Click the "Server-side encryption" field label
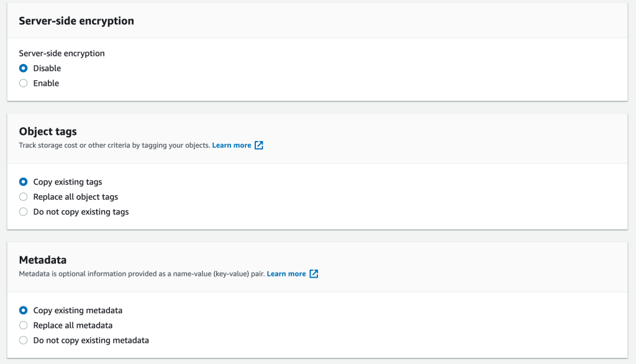Image resolution: width=636 pixels, height=364 pixels. (61, 53)
